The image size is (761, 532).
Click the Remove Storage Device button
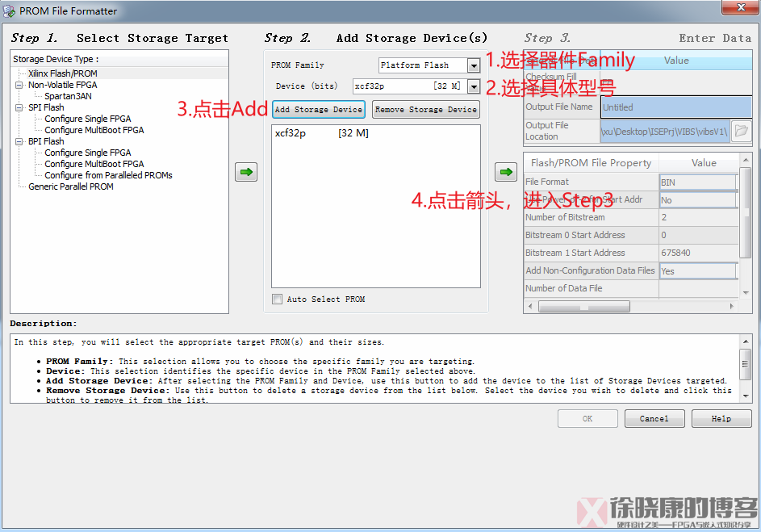pyautogui.click(x=425, y=108)
